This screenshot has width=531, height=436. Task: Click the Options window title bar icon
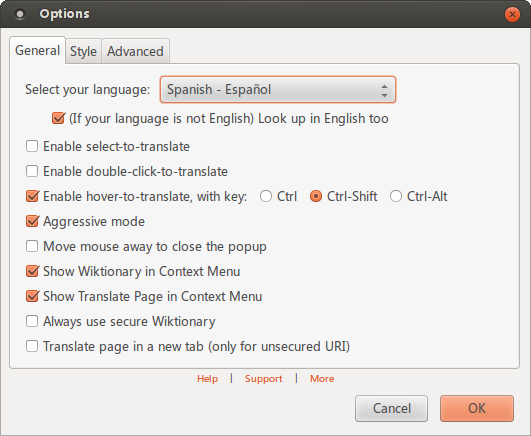coord(20,14)
